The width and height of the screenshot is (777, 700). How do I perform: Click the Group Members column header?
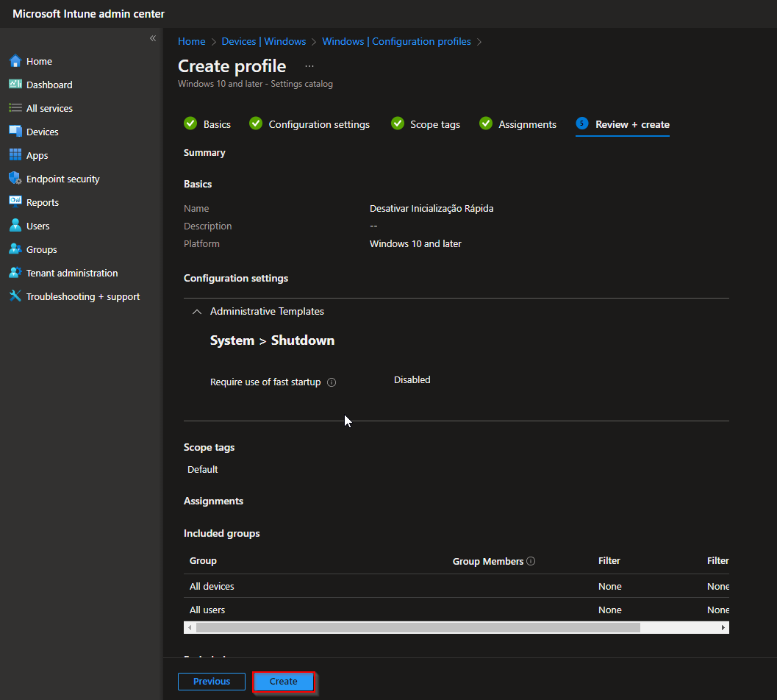[487, 561]
